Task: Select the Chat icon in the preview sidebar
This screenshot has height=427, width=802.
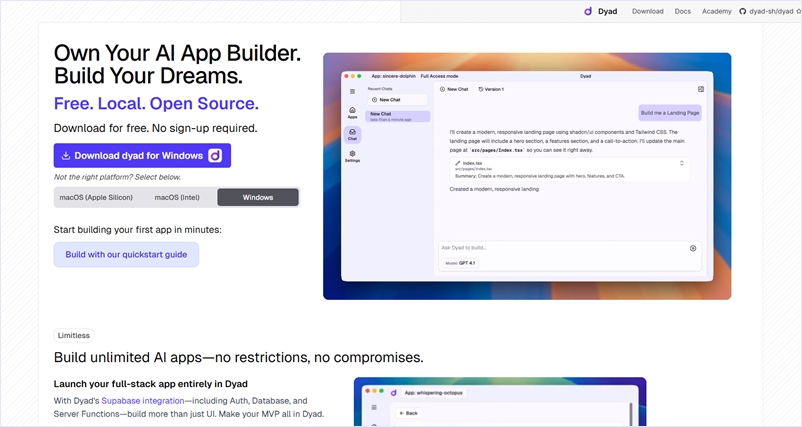Action: click(352, 134)
